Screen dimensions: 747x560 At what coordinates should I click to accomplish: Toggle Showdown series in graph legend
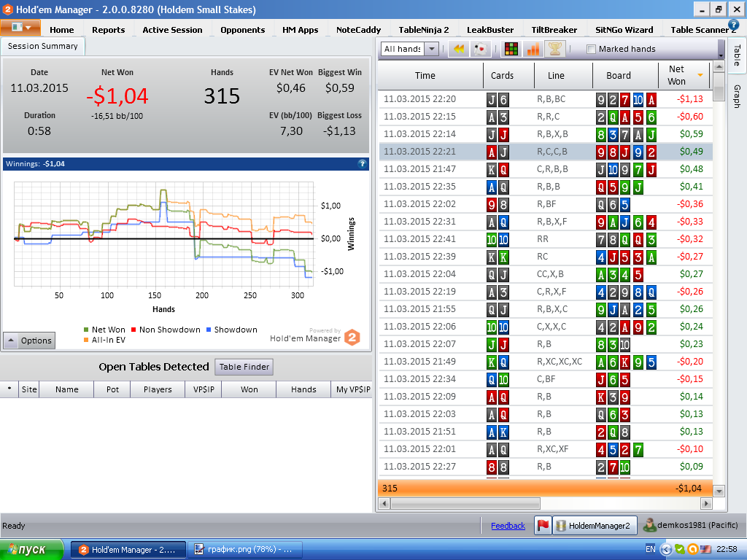[231, 330]
